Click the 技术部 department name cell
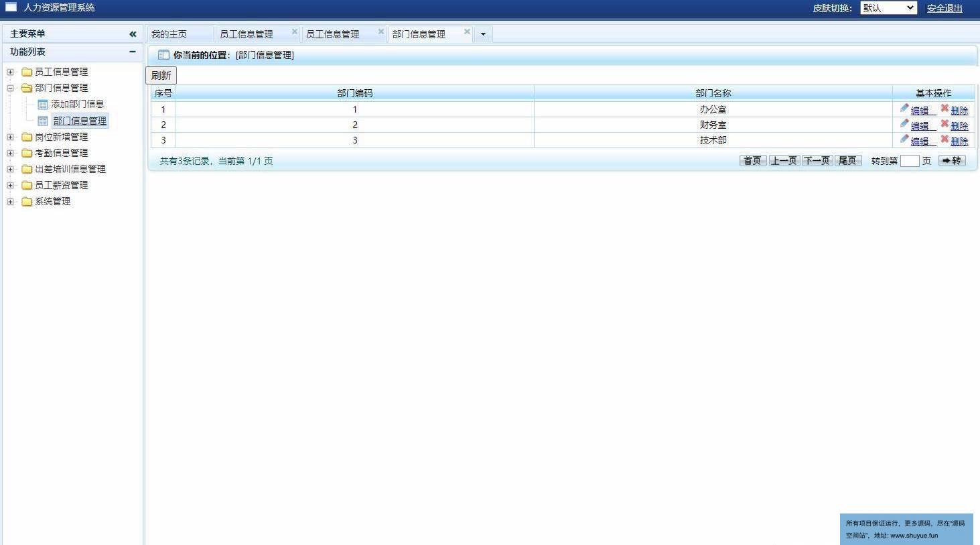 (713, 140)
